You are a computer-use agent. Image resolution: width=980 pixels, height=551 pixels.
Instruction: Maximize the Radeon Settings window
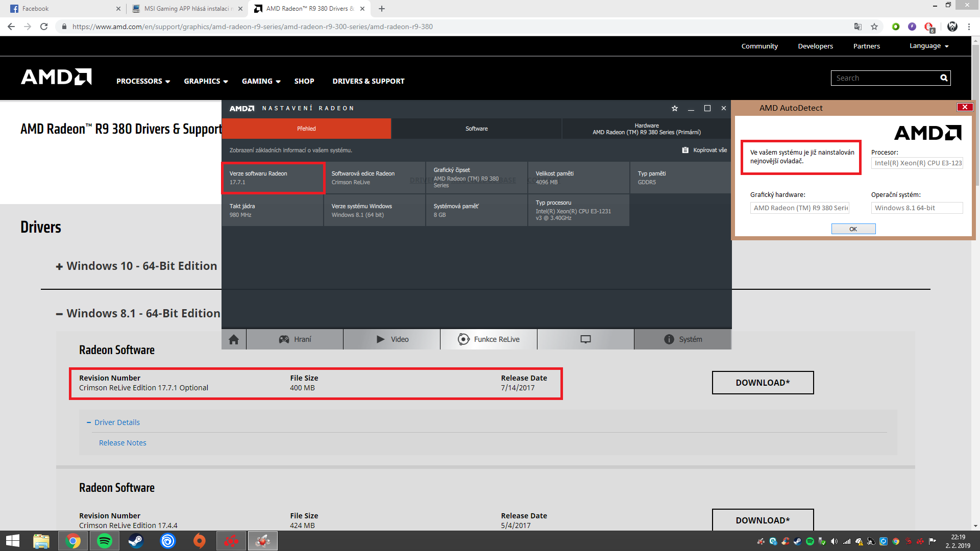[707, 108]
